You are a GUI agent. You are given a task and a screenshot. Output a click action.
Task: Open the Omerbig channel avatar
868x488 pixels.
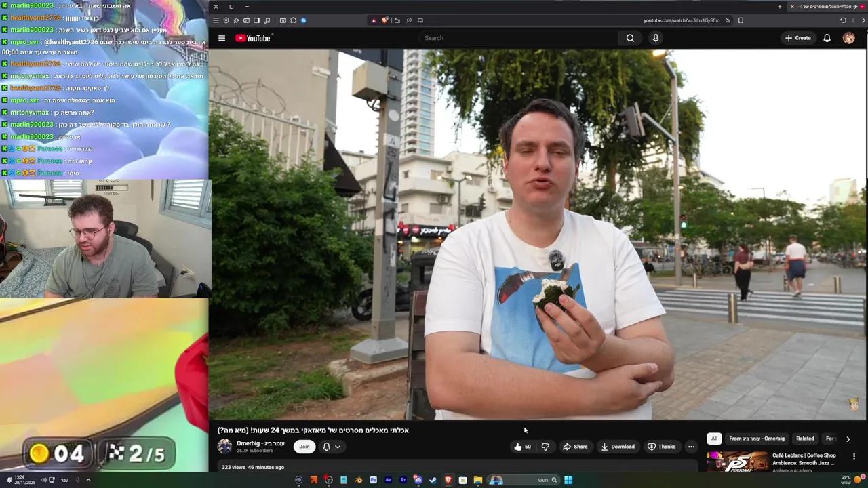(224, 446)
